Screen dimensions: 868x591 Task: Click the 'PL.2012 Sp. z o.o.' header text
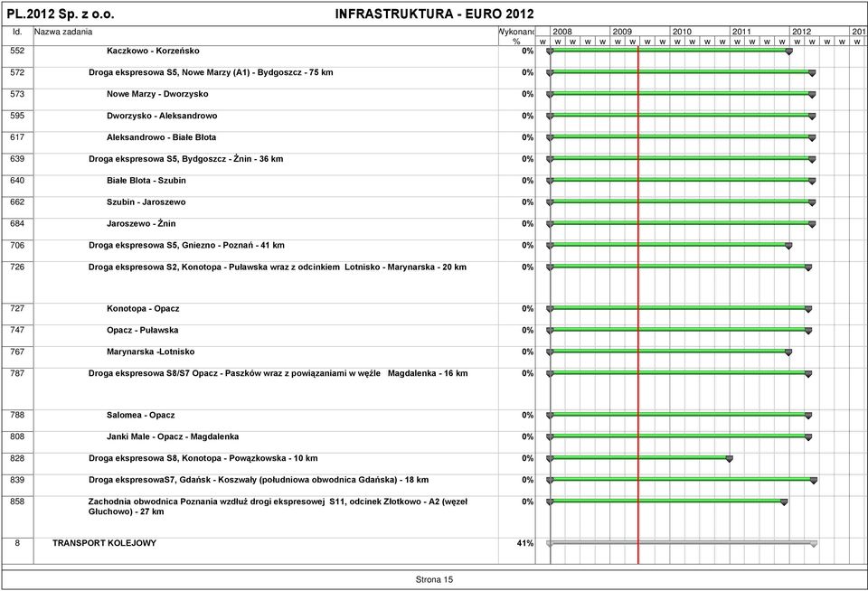click(x=61, y=14)
